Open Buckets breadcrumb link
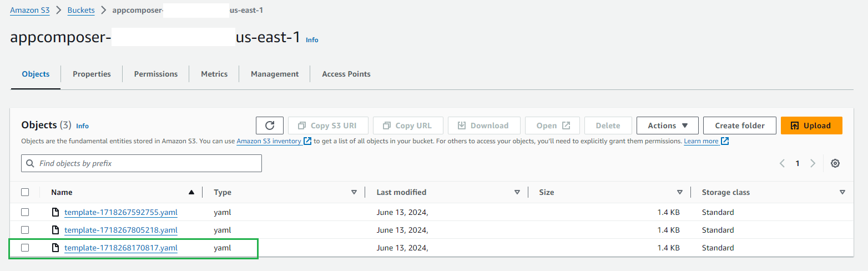This screenshot has height=271, width=868. point(81,10)
